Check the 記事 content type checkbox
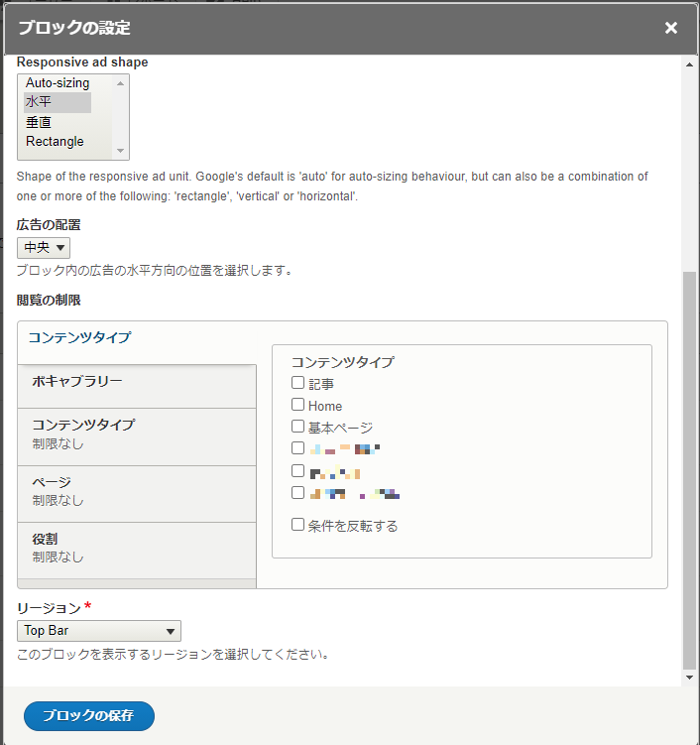 tap(297, 383)
